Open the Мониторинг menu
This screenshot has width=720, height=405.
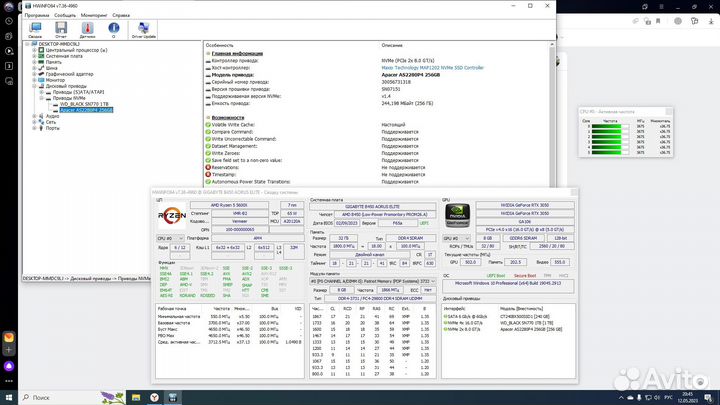pyautogui.click(x=94, y=15)
